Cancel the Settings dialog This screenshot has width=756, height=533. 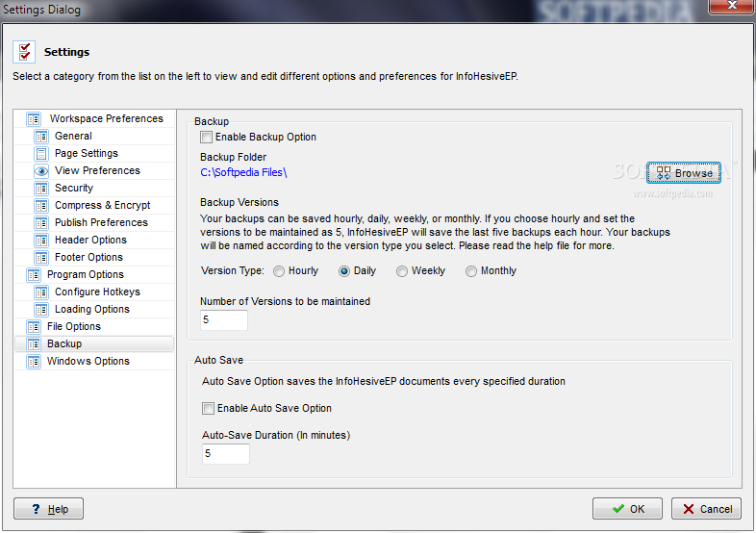[706, 509]
